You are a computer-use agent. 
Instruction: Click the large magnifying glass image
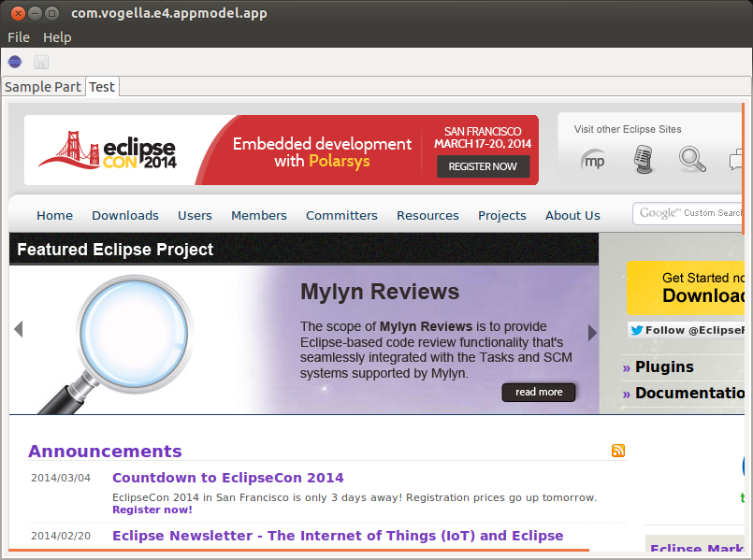tap(115, 344)
